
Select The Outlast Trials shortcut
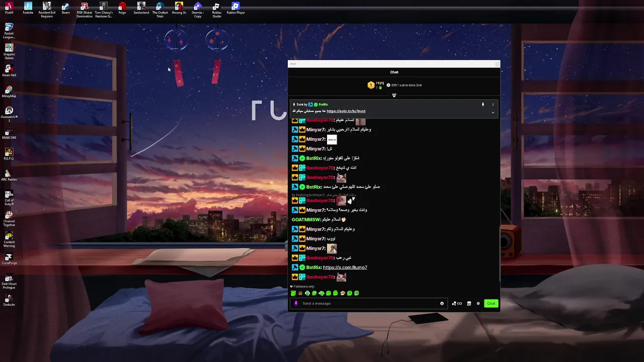[x=160, y=10]
